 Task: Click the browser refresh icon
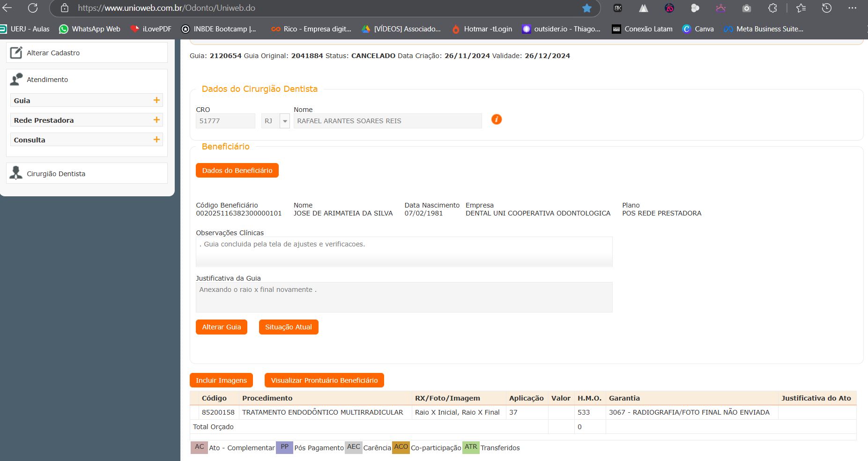(33, 8)
